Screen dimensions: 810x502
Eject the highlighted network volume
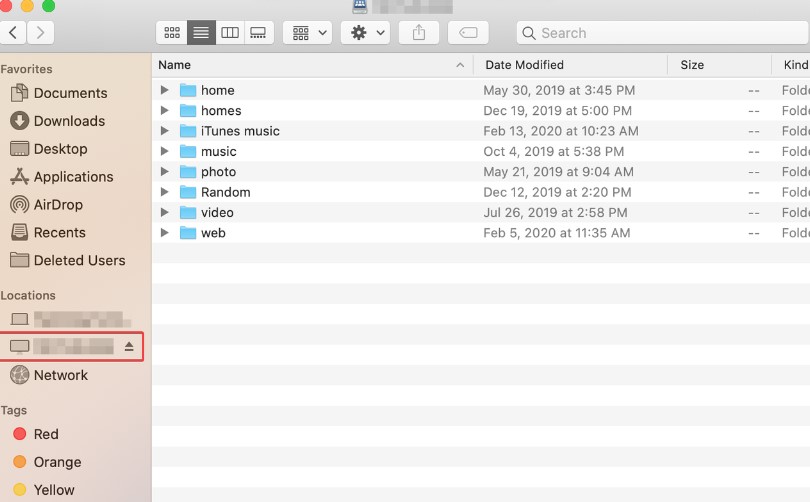pyautogui.click(x=129, y=346)
